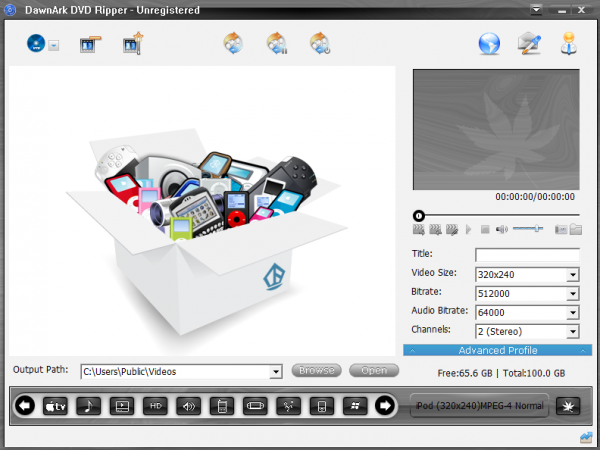This screenshot has height=450, width=600.
Task: Go to next profile categories with right arrow
Action: 385,405
